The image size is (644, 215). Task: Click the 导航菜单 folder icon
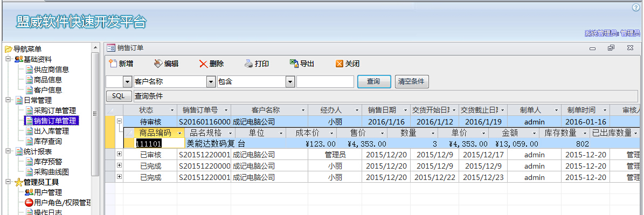tap(8, 49)
